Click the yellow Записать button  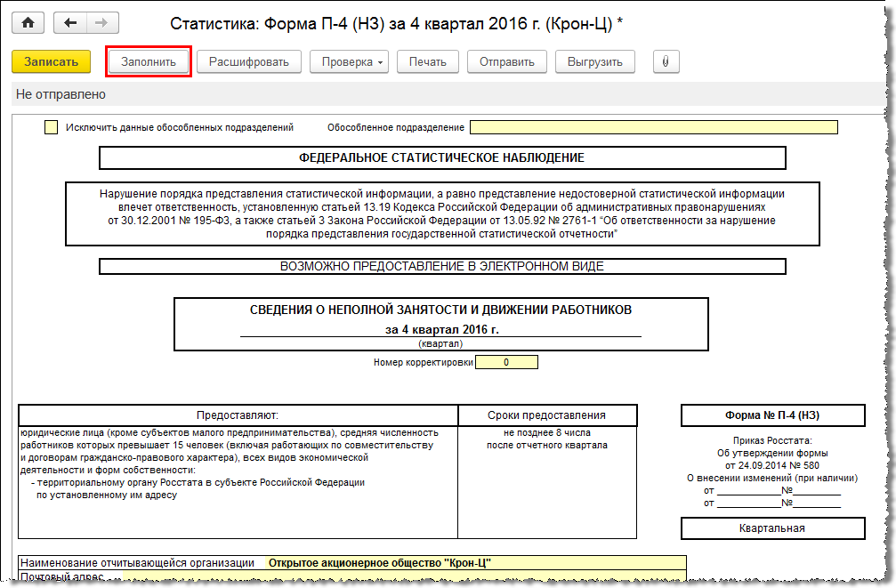click(52, 61)
